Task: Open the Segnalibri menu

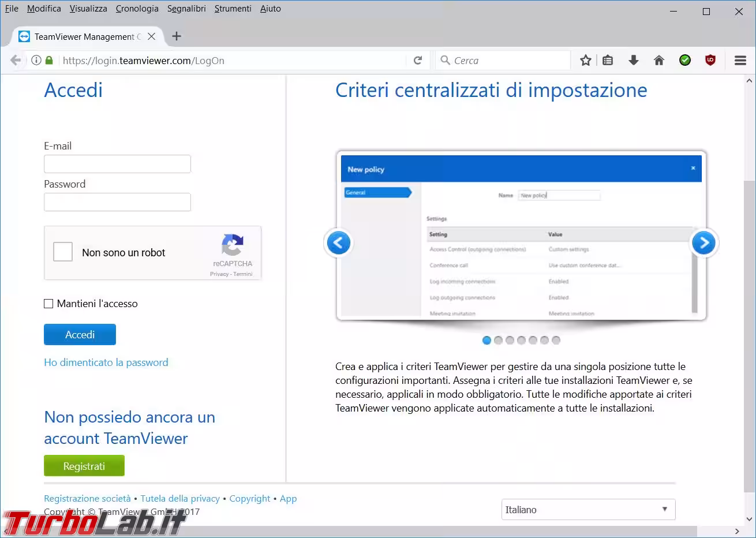Action: coord(186,9)
